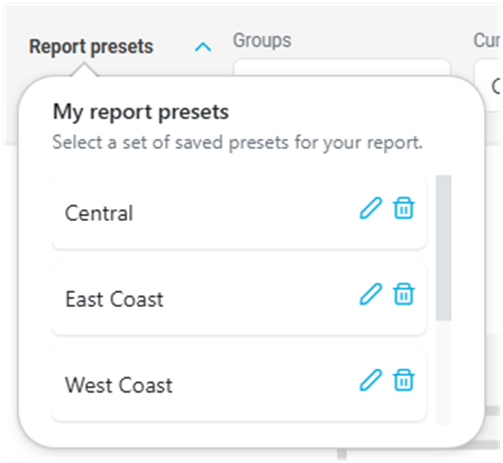Click the presets list scrollbar thumb
503x463 pixels.
pyautogui.click(x=443, y=248)
